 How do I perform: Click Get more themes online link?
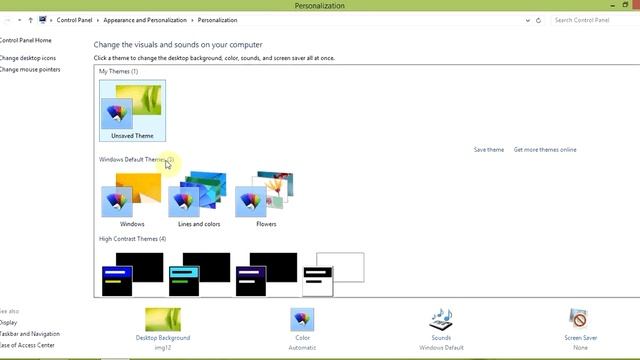[x=545, y=150]
